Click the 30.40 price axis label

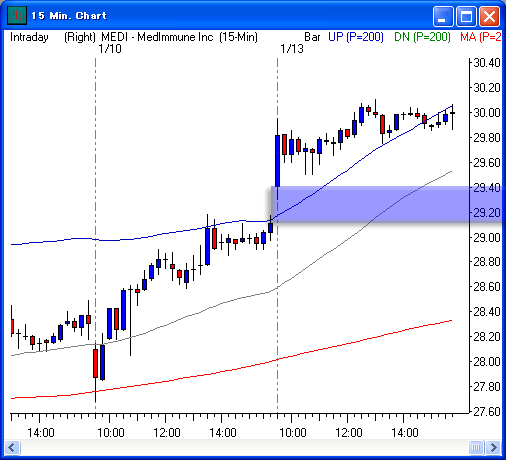tap(487, 63)
